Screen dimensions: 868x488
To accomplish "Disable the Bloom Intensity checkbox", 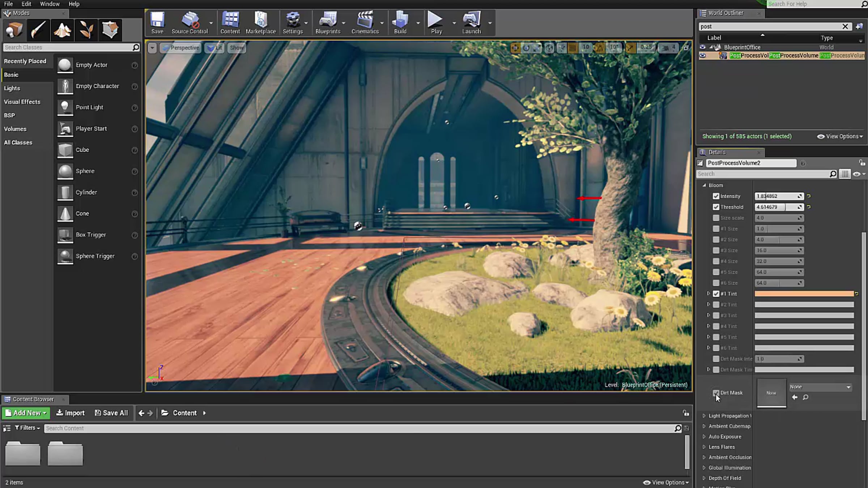I will pyautogui.click(x=716, y=196).
